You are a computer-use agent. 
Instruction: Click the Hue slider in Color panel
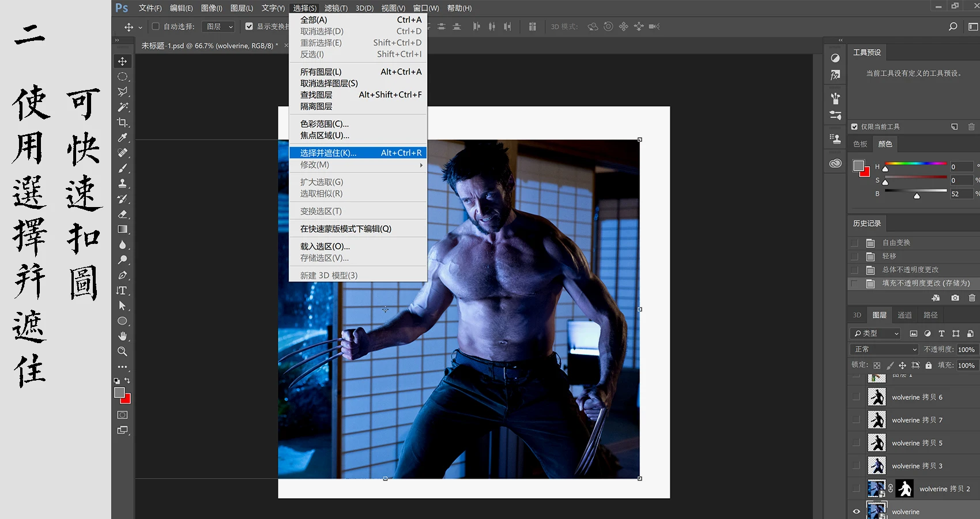(915, 164)
